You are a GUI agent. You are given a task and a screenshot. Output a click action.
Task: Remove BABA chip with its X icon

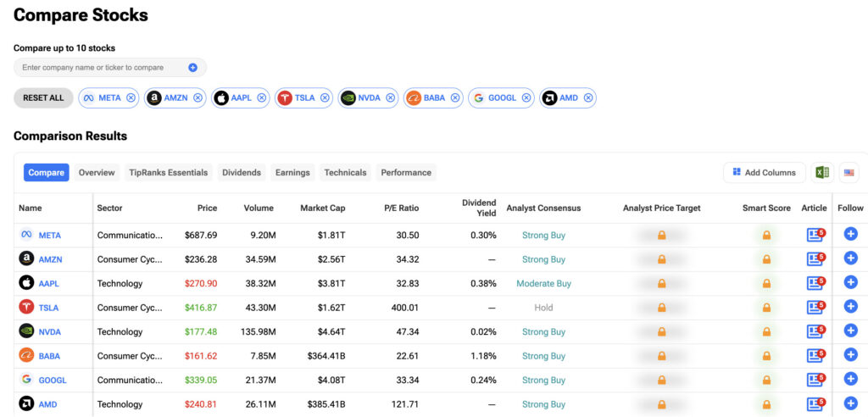point(455,98)
